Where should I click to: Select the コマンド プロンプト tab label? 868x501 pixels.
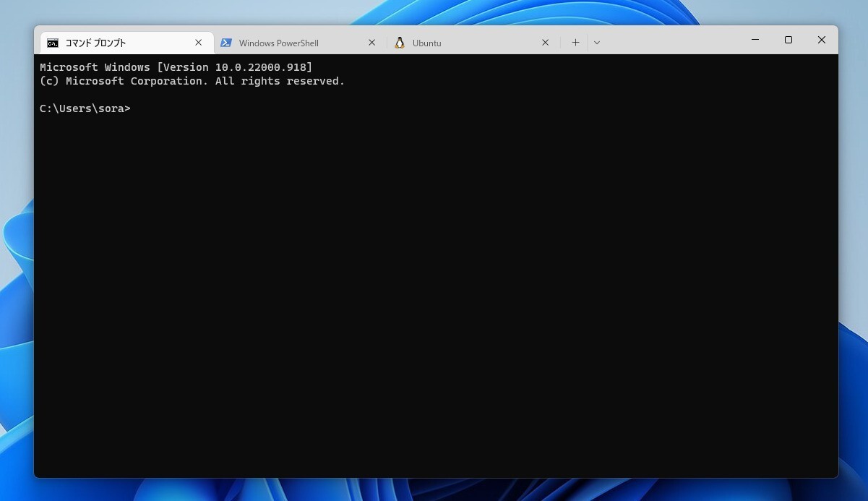coord(95,43)
